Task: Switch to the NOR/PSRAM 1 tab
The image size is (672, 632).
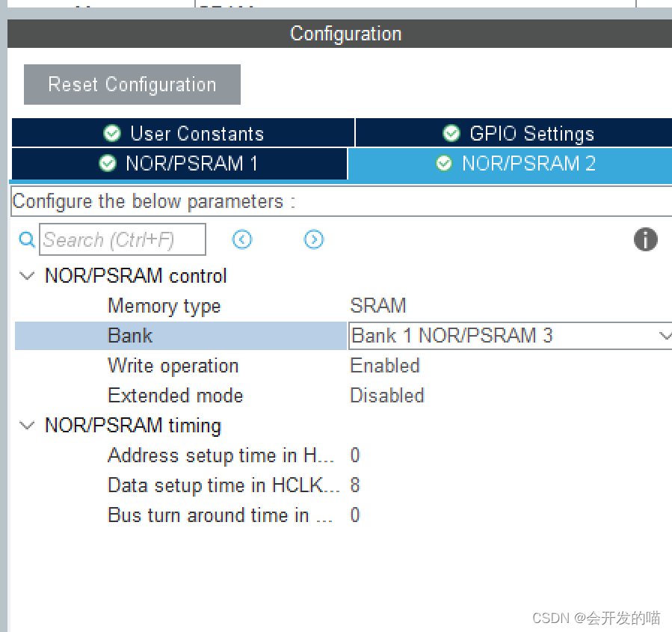Action: (179, 164)
